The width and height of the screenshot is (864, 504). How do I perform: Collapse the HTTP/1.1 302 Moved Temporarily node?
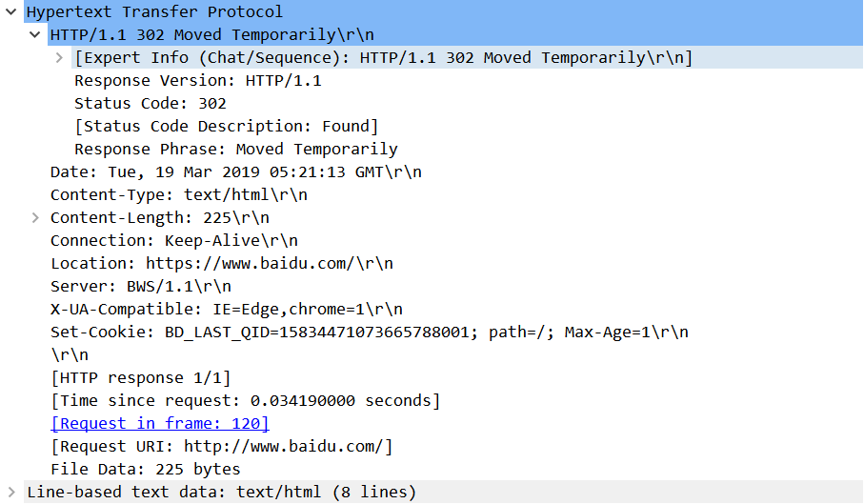34,34
